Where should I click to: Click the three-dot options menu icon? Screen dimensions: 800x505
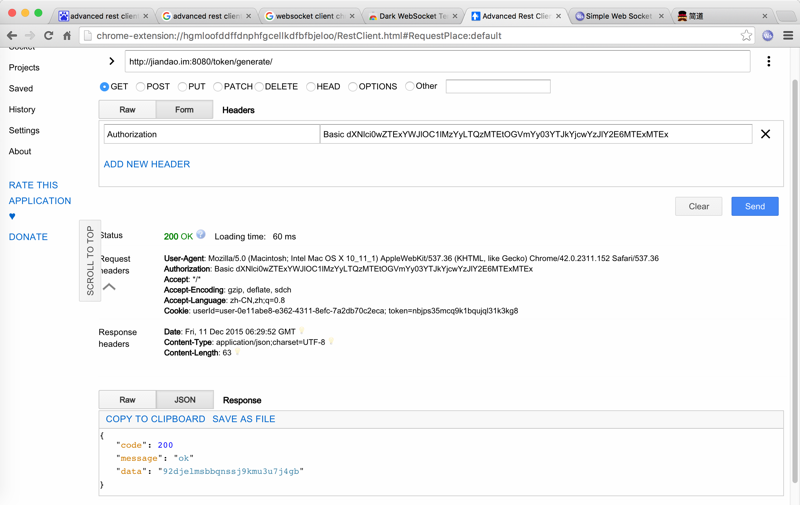[x=768, y=62]
